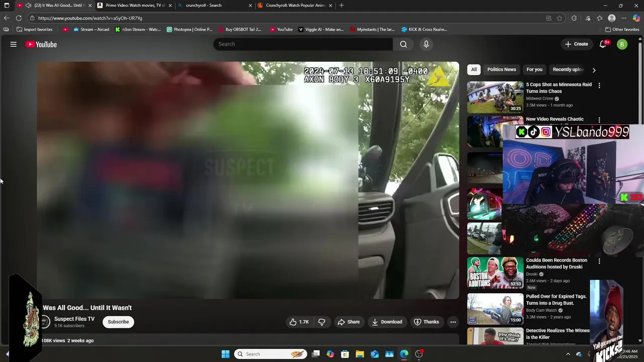
Task: Open Windows Start menu
Action: [x=225, y=354]
